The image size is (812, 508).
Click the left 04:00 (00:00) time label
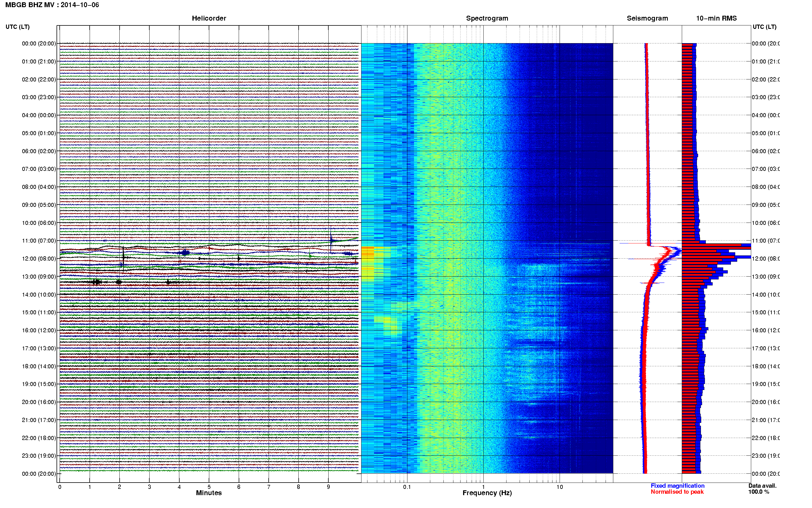(39, 115)
